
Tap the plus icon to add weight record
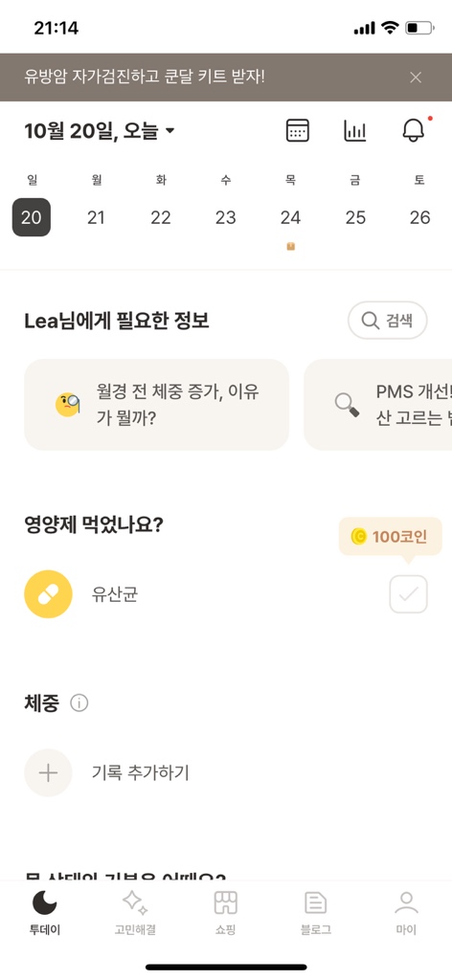click(48, 772)
